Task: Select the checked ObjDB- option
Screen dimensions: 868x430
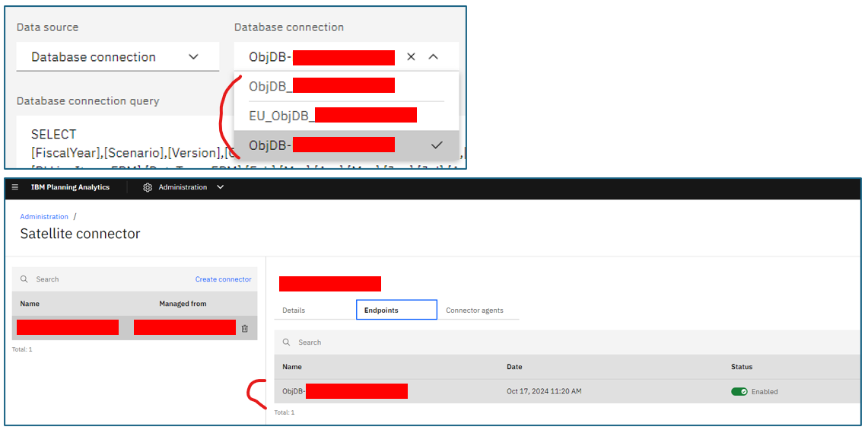Action: pyautogui.click(x=347, y=145)
